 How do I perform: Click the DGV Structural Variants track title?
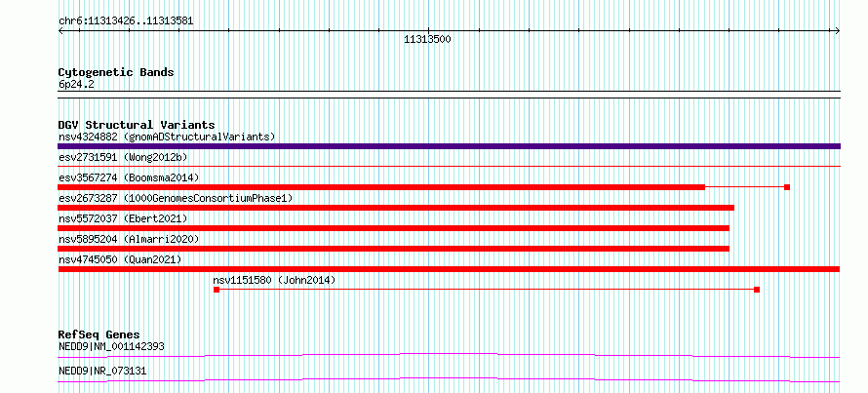(137, 125)
